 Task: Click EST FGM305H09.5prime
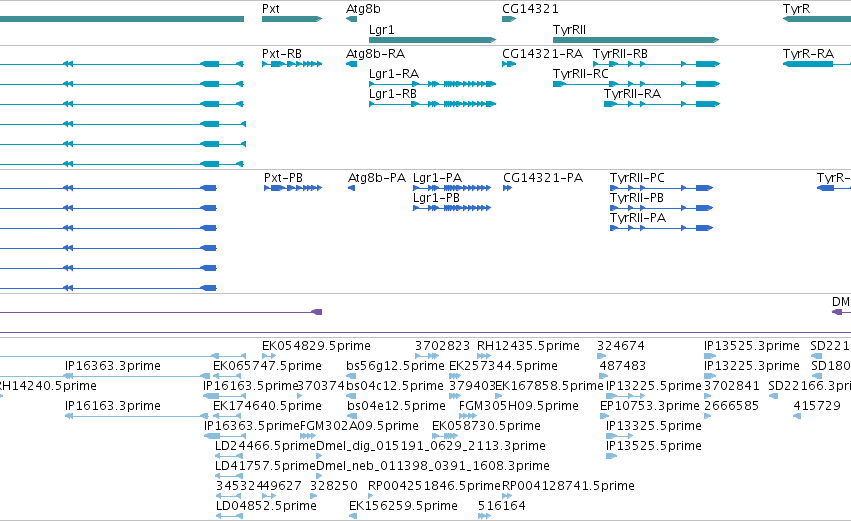coord(519,406)
